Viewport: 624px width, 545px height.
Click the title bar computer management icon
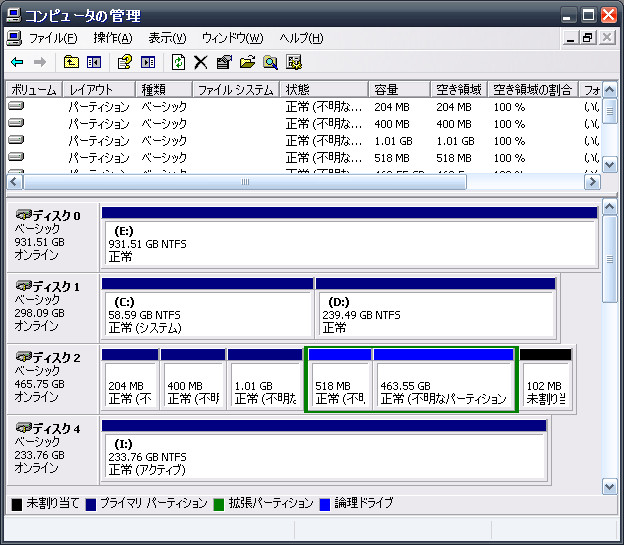tap(14, 15)
